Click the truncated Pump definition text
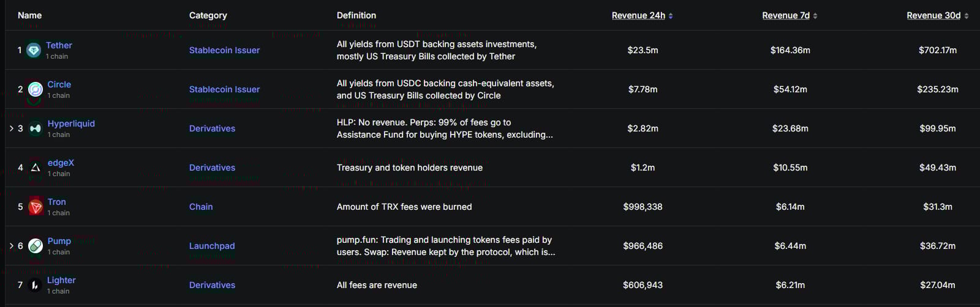 (x=446, y=246)
